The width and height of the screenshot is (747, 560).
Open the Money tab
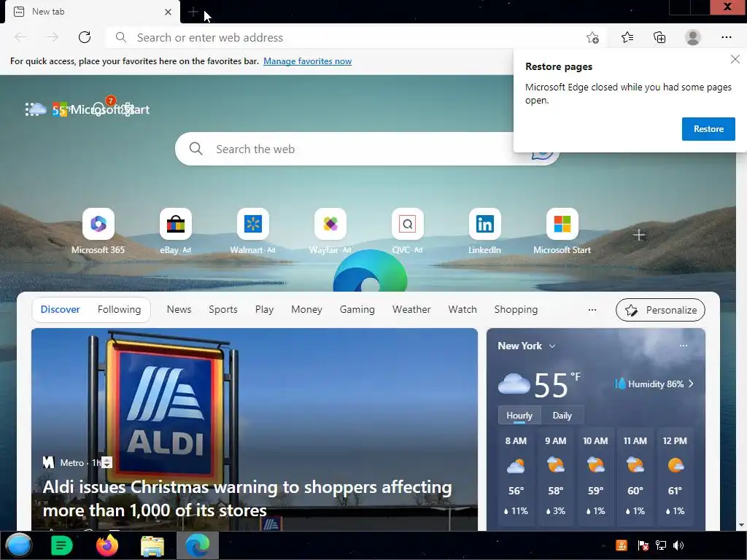pyautogui.click(x=307, y=309)
